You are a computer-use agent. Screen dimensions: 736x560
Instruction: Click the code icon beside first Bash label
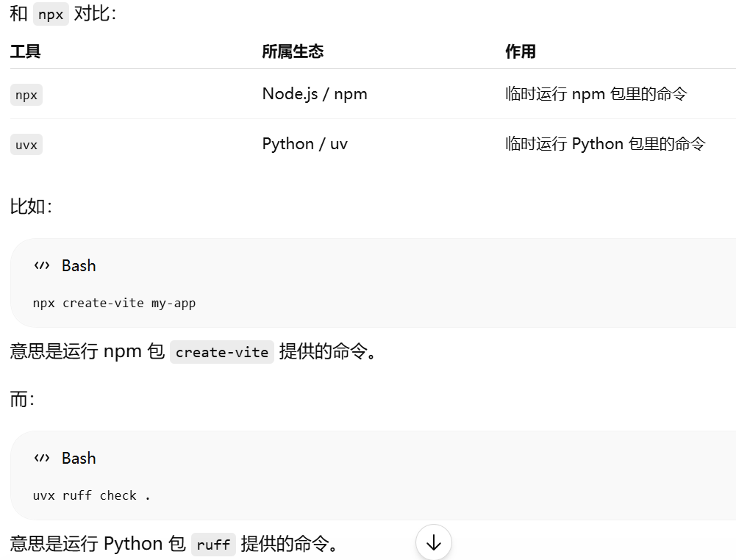(42, 265)
